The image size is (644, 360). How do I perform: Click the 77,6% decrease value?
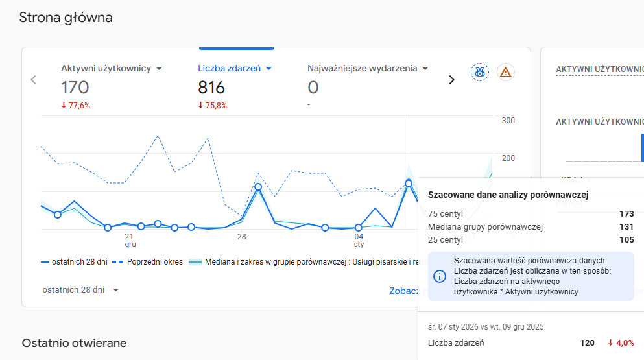tap(76, 106)
